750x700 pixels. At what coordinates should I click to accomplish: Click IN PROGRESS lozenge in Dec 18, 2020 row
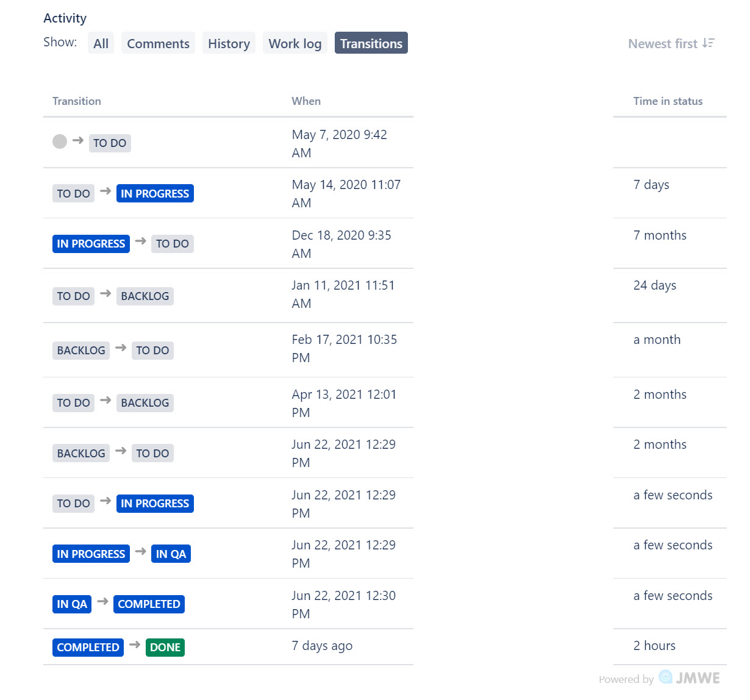pyautogui.click(x=91, y=243)
